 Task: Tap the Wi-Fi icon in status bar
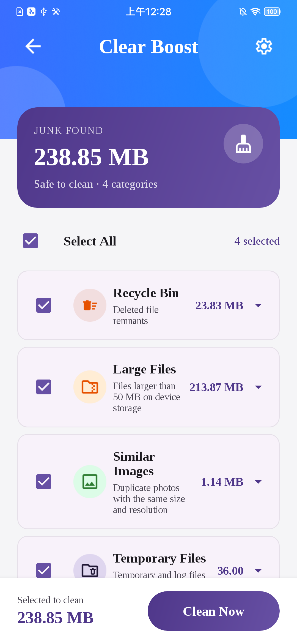pos(255,12)
